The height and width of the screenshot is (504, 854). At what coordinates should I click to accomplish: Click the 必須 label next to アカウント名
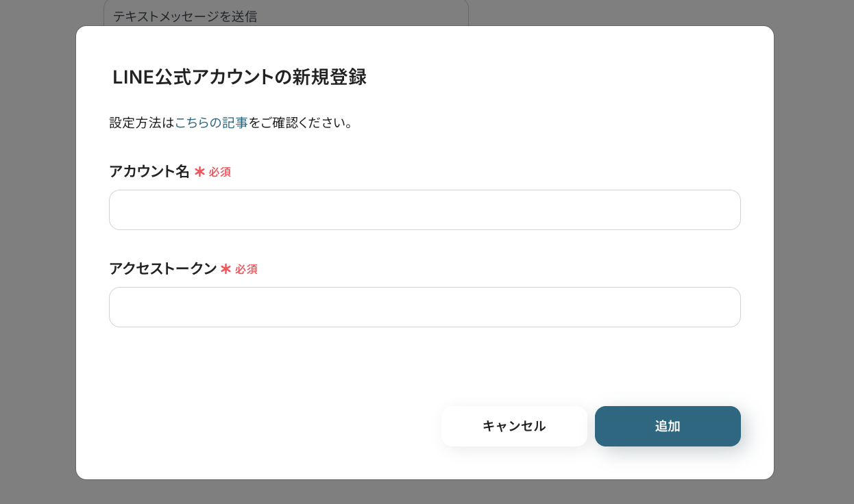(220, 172)
